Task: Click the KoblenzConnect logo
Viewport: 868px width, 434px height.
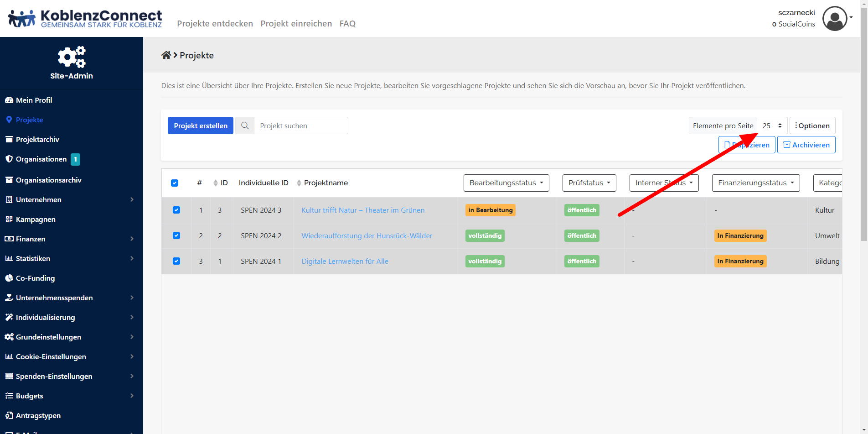Action: tap(85, 19)
